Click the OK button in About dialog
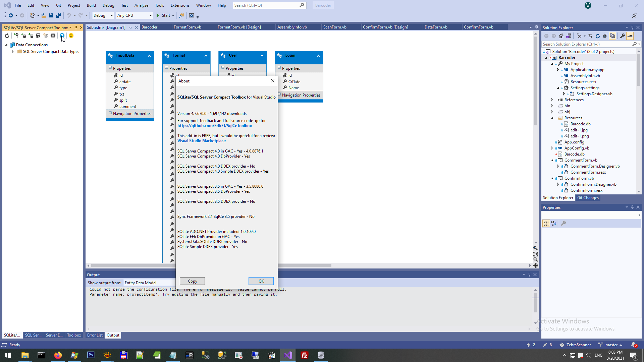This screenshot has height=362, width=644. [x=261, y=281]
